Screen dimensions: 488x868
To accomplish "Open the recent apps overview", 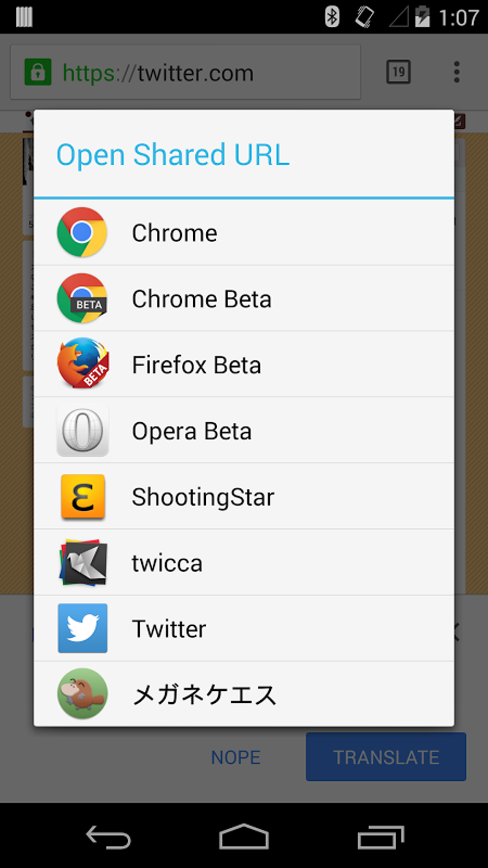I will click(381, 838).
